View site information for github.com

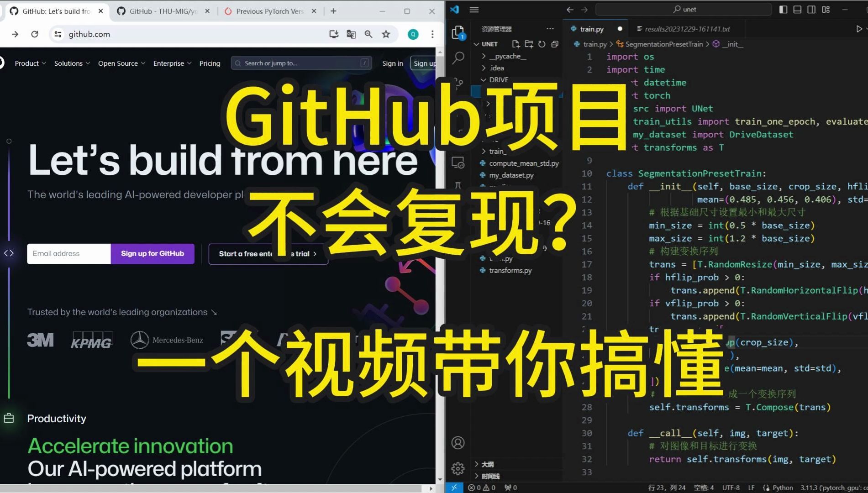click(x=58, y=34)
